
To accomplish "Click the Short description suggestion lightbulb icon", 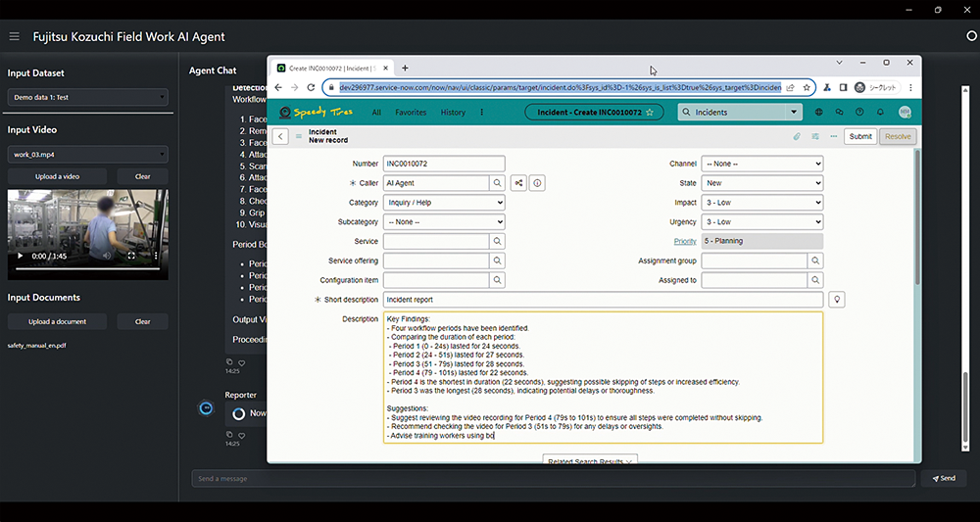I will point(837,300).
